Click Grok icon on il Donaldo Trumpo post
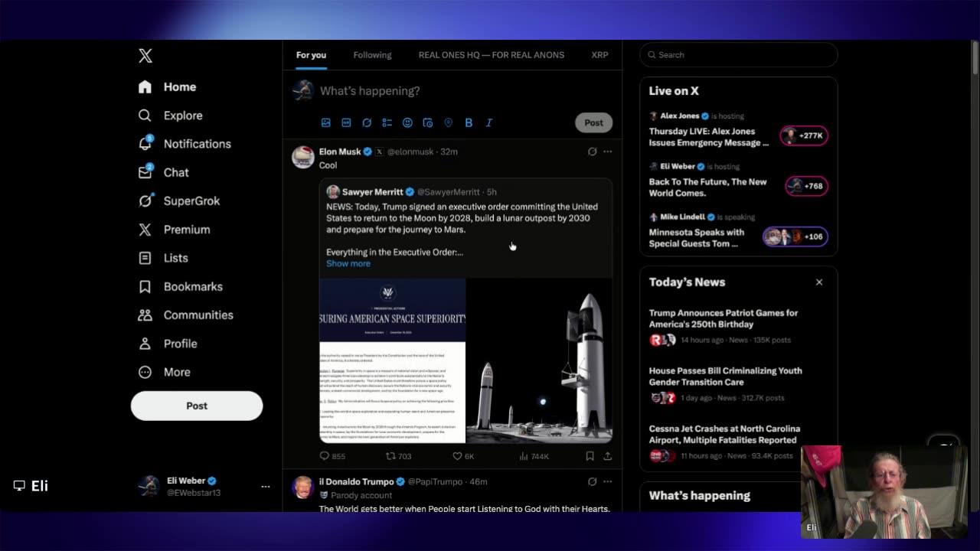The width and height of the screenshot is (980, 551). pos(592,481)
